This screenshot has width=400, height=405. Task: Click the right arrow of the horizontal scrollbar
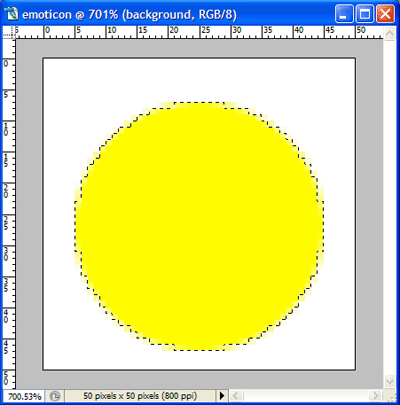coord(376,396)
